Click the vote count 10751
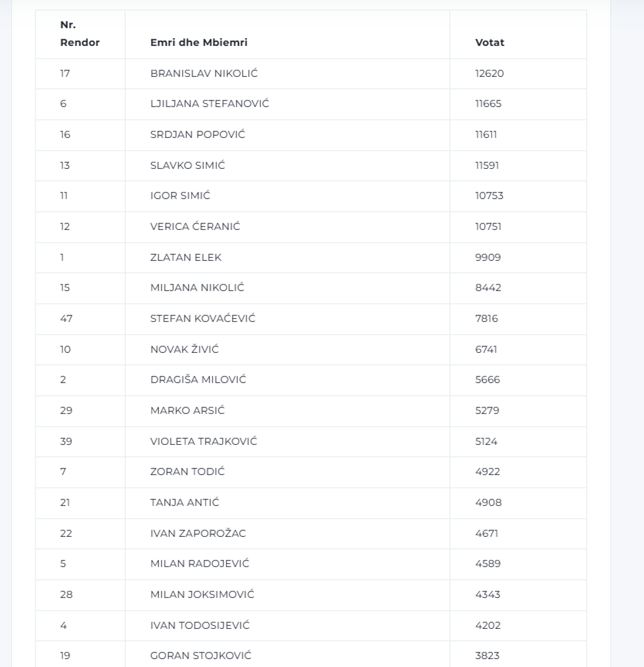 489,226
